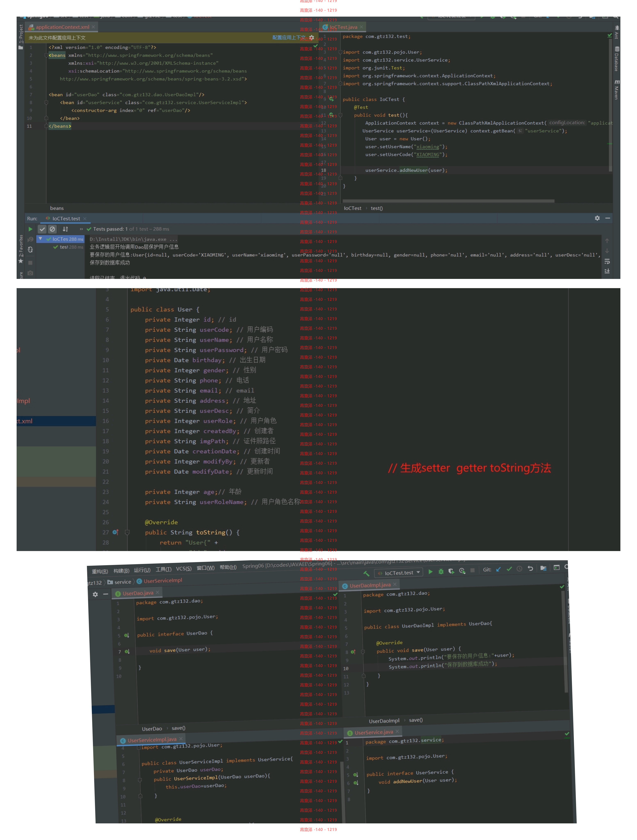Toggle scroll to end of console output
Image resolution: width=637 pixels, height=840 pixels.
(x=607, y=271)
